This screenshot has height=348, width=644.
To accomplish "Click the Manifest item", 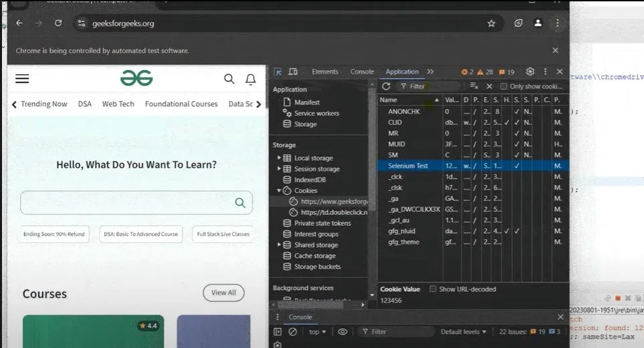I will click(307, 102).
